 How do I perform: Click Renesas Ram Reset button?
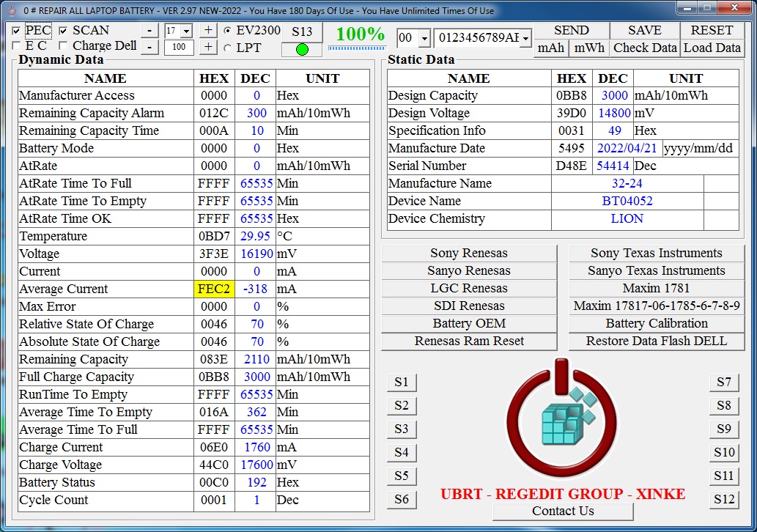469,341
